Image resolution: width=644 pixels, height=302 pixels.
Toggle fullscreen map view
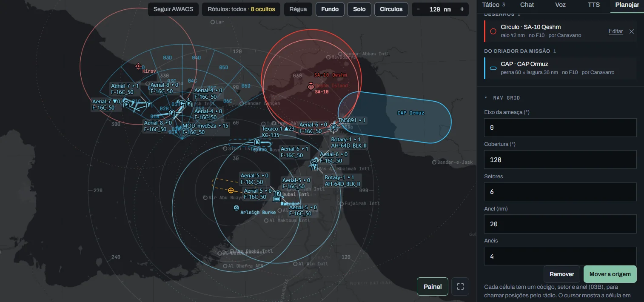(460, 286)
